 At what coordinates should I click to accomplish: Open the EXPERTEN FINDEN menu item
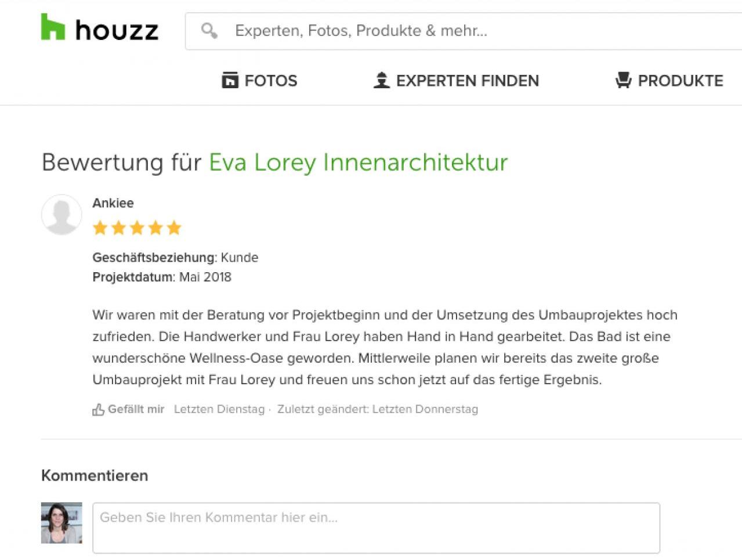tap(456, 80)
